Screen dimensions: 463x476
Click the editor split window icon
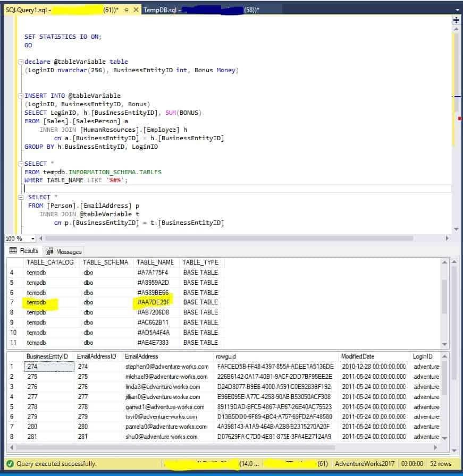coord(456,20)
